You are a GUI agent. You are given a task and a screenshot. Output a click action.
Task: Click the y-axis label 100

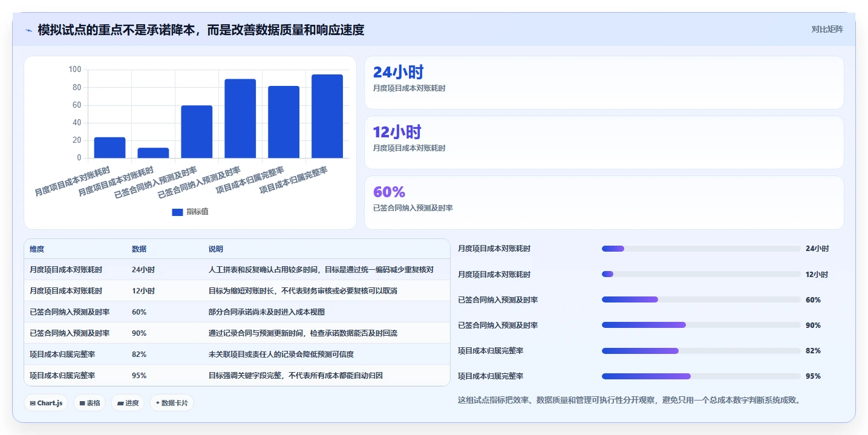tap(75, 70)
